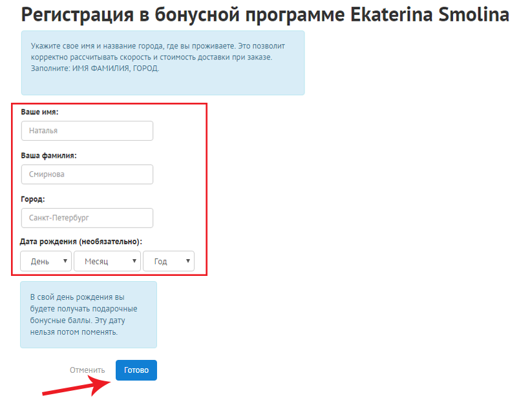
Task: Click the ИМЯ ФАМИЛИЯ, ГОРОД instruction line
Action: tap(95, 68)
